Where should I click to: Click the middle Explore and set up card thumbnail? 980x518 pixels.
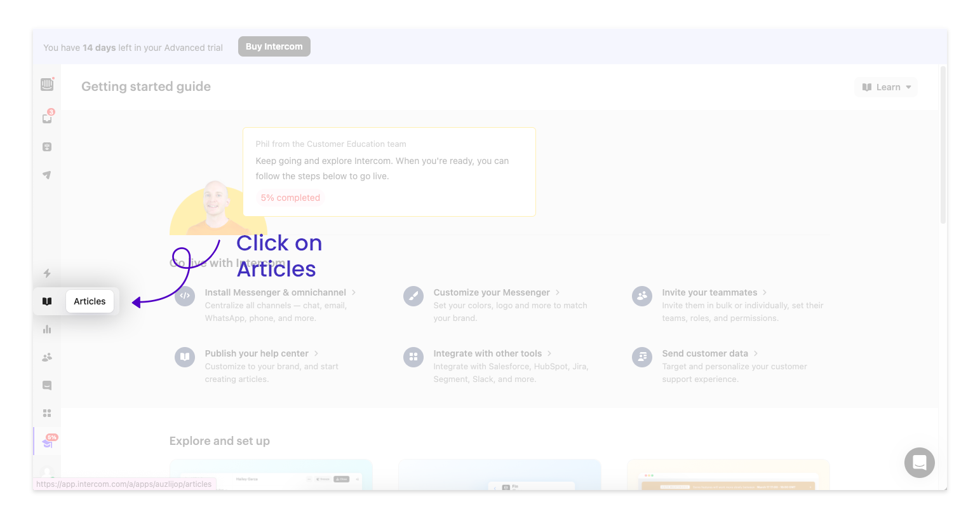[500, 474]
